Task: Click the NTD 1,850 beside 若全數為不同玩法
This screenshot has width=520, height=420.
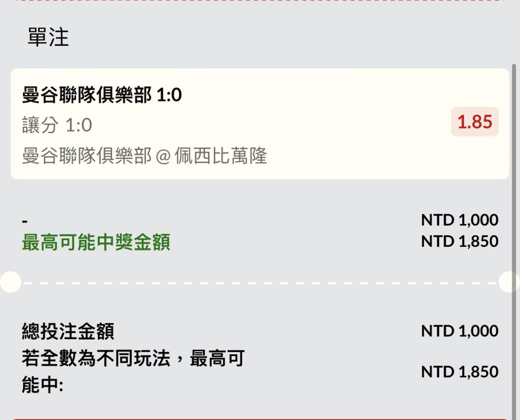Action: pos(459,372)
